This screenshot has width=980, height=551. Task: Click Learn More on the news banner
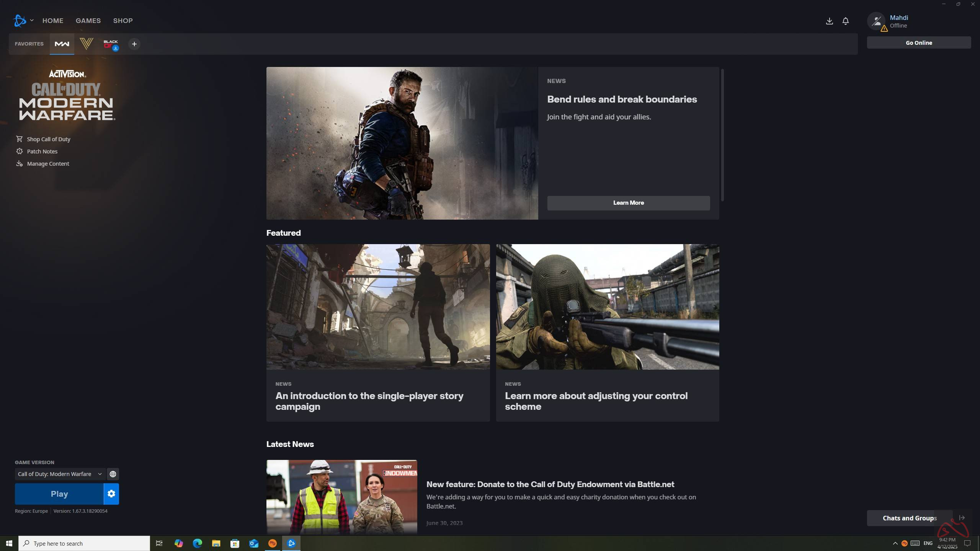click(x=628, y=203)
